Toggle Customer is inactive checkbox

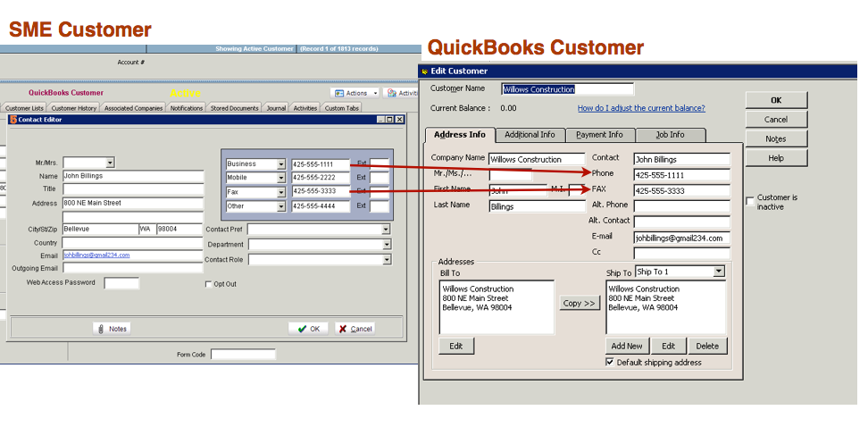pyautogui.click(x=750, y=202)
